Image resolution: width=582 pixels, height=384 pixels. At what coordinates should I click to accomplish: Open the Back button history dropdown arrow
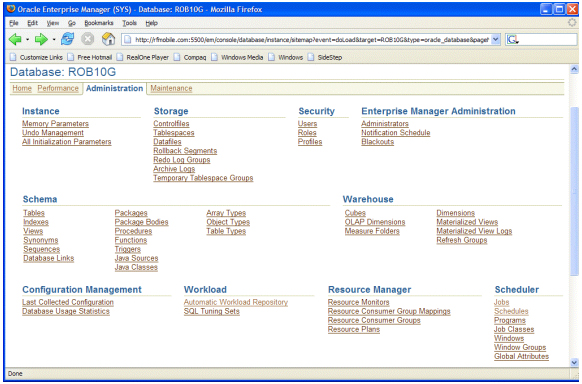tap(27, 39)
